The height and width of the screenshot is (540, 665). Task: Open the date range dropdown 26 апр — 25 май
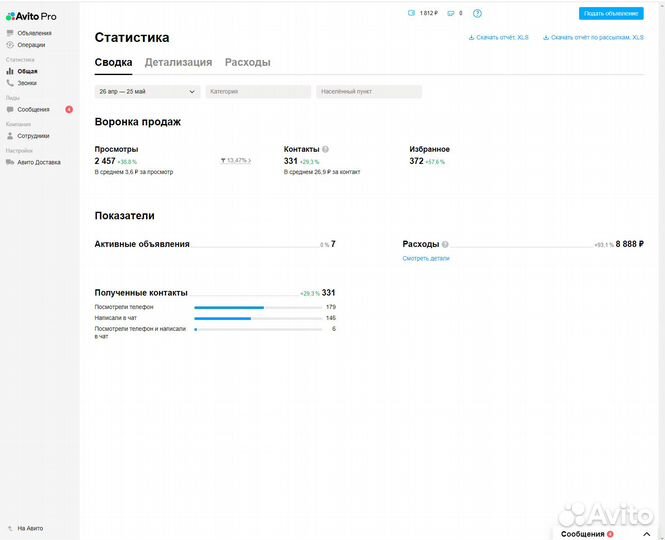click(147, 92)
